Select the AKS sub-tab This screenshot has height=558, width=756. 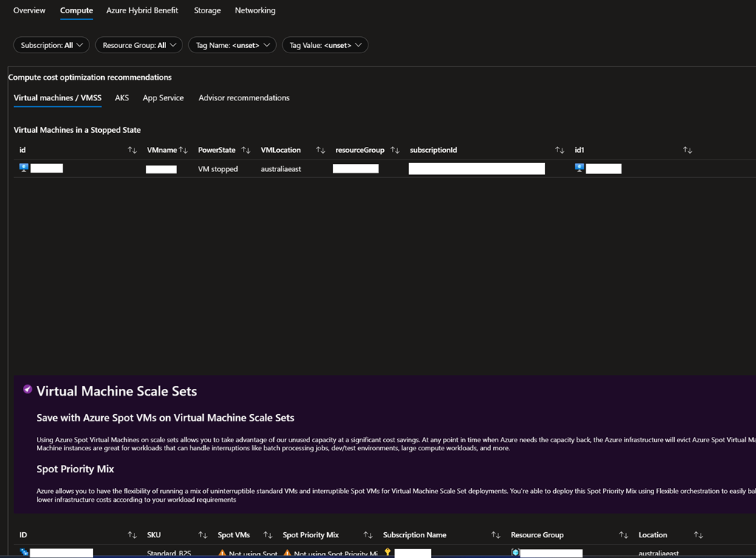coord(122,97)
